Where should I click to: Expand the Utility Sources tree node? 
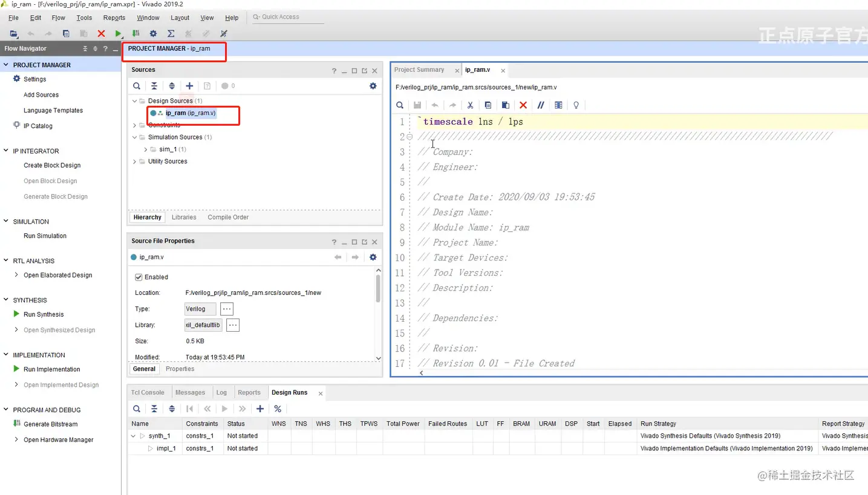point(135,161)
